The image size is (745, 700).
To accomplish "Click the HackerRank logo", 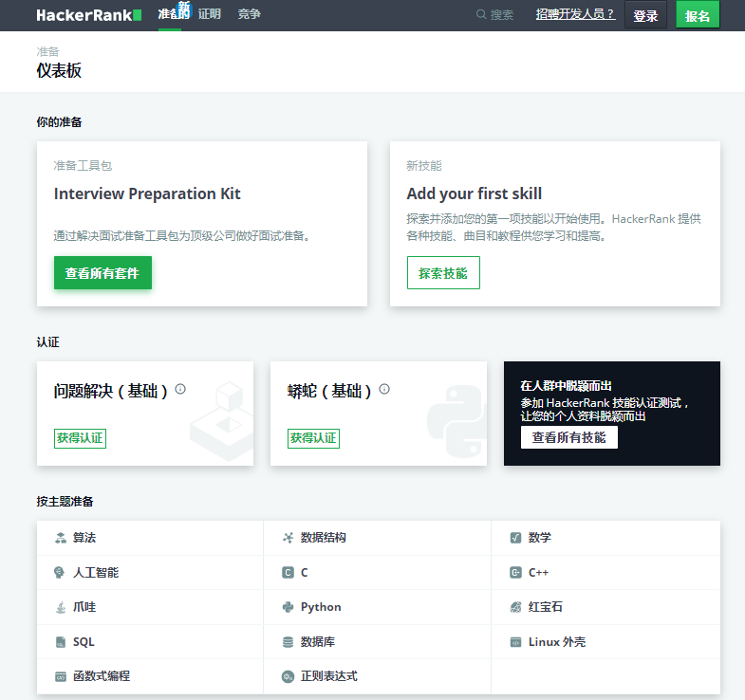I will 89,15.
